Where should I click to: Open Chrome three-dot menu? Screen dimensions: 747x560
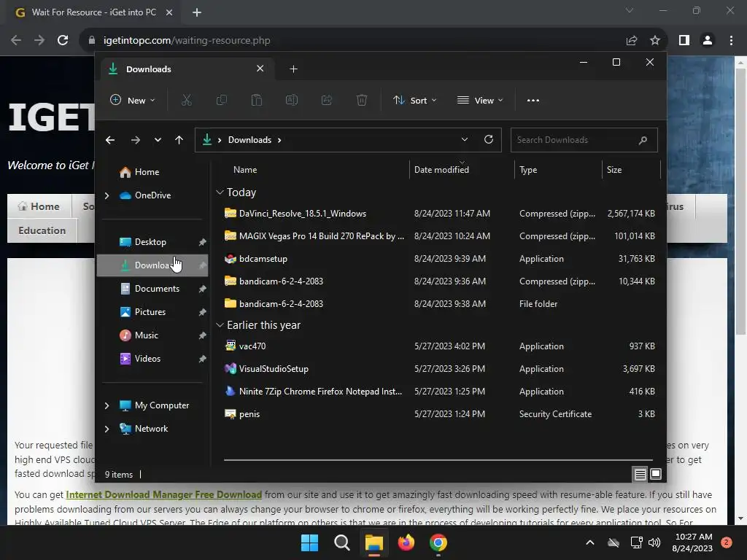(x=731, y=41)
